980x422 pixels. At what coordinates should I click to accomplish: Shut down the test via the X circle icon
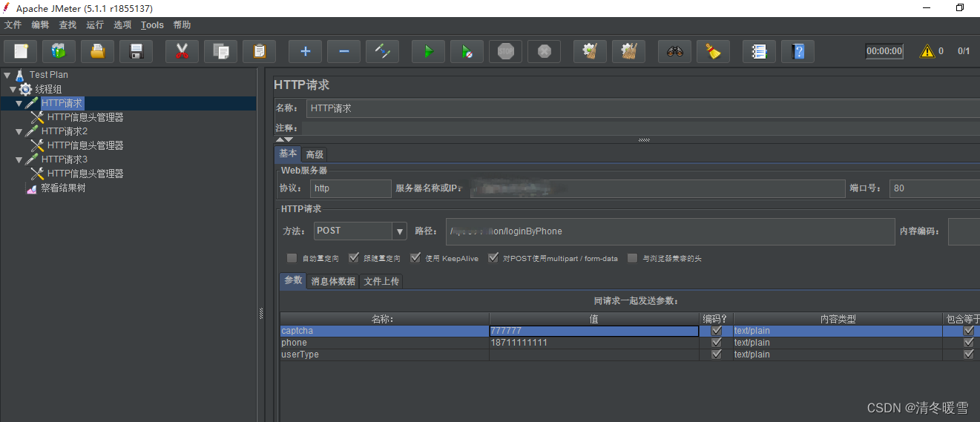544,51
